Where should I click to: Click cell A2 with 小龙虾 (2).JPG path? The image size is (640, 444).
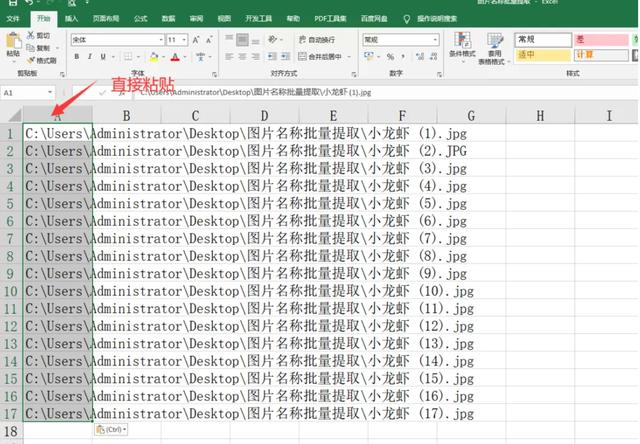tap(57, 151)
